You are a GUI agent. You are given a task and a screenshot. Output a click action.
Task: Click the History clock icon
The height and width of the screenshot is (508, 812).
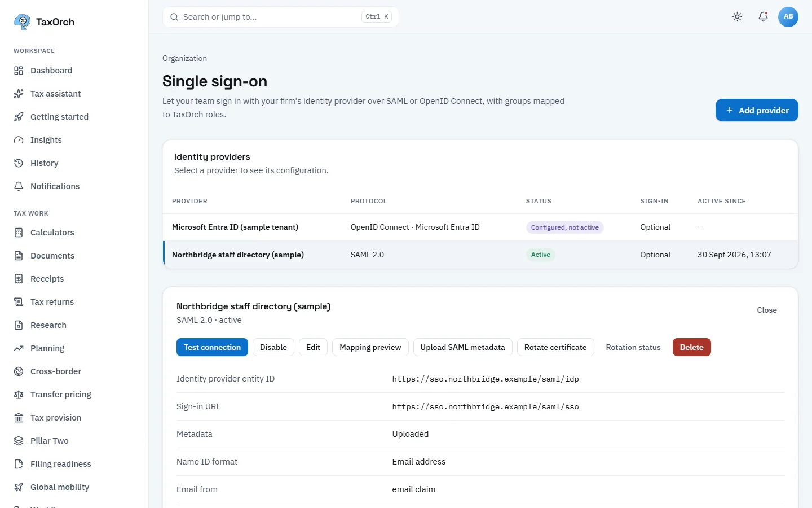click(x=19, y=163)
